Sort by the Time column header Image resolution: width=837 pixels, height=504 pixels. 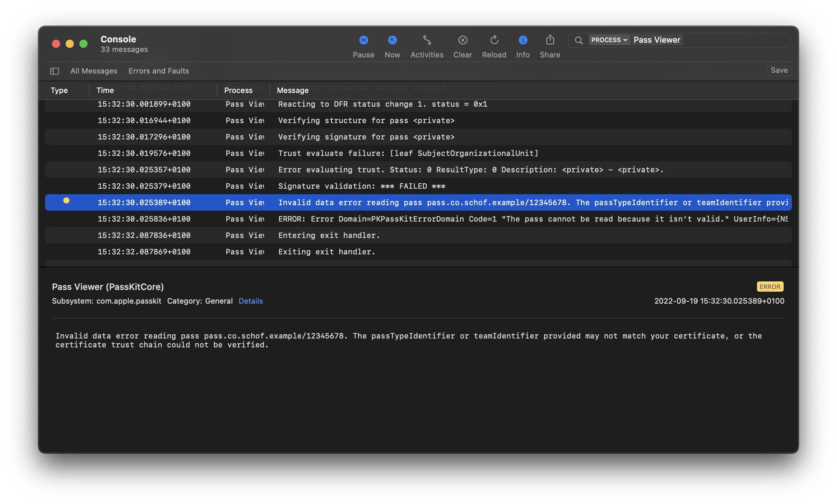click(x=105, y=90)
